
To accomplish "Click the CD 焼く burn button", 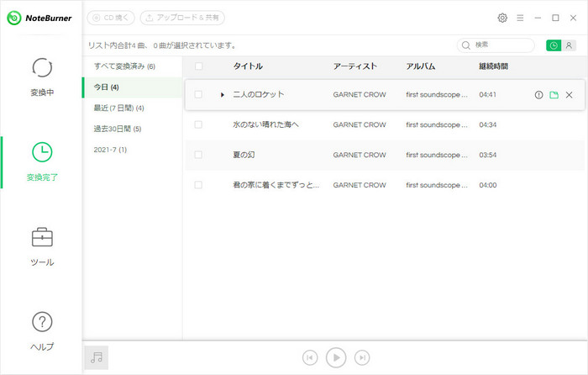I will click(111, 18).
